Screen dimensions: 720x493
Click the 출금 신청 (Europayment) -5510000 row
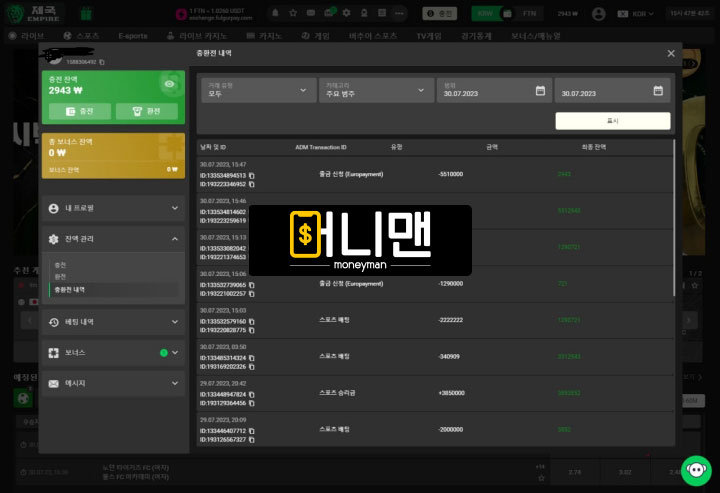435,174
